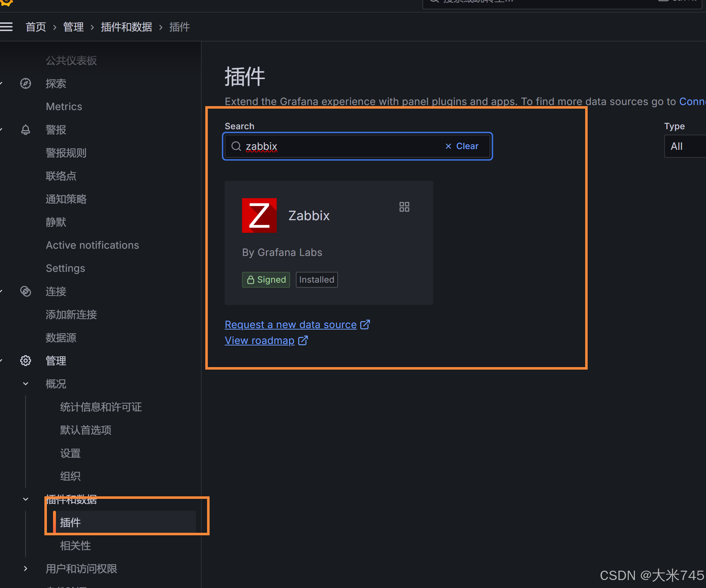Image resolution: width=706 pixels, height=588 pixels.
Task: Open 数据源 in sidebar
Action: coord(61,337)
